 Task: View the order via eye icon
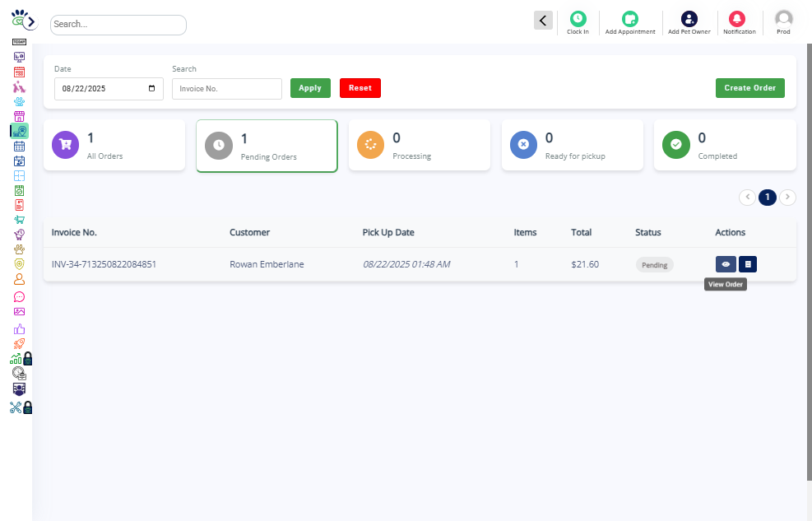tap(726, 264)
